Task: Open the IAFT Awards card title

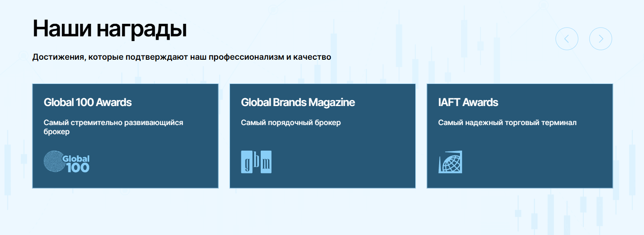Action: [x=468, y=103]
